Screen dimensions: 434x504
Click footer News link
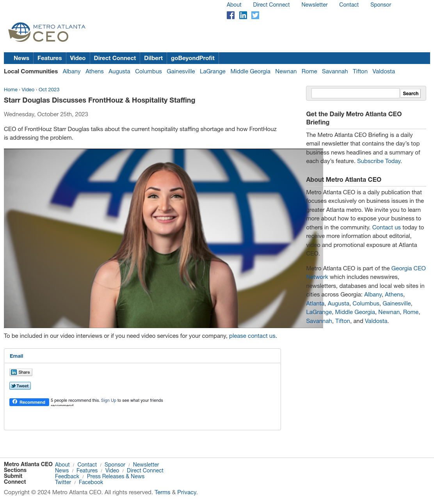[x=62, y=470]
